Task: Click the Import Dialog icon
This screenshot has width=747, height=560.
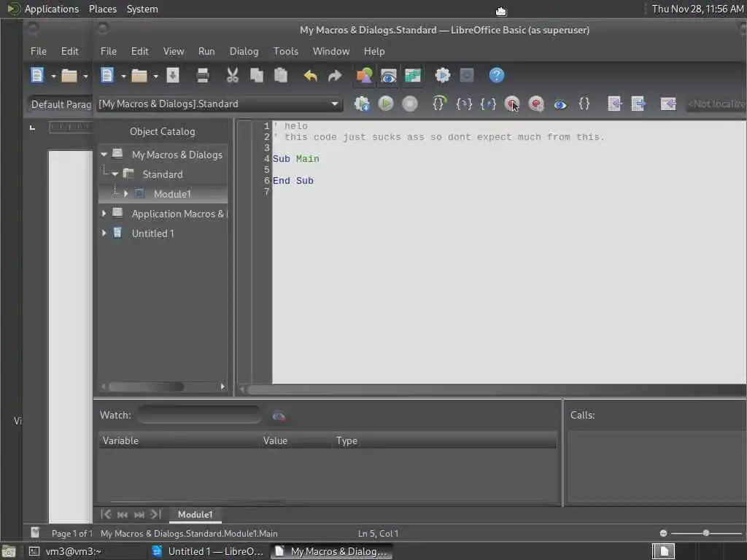Action: point(668,104)
